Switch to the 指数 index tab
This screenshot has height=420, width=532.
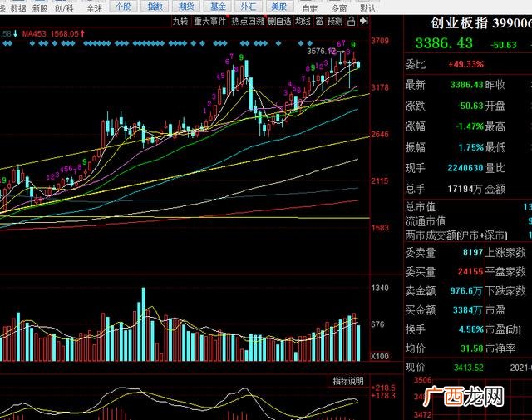(x=155, y=6)
